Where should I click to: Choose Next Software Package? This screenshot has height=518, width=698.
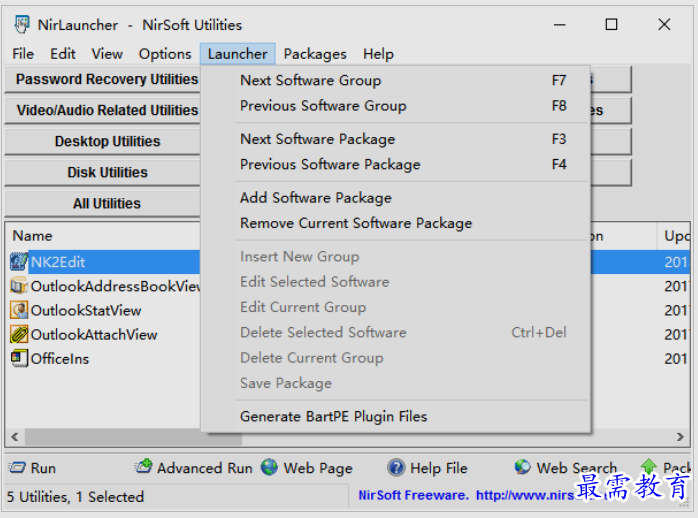pyautogui.click(x=396, y=139)
